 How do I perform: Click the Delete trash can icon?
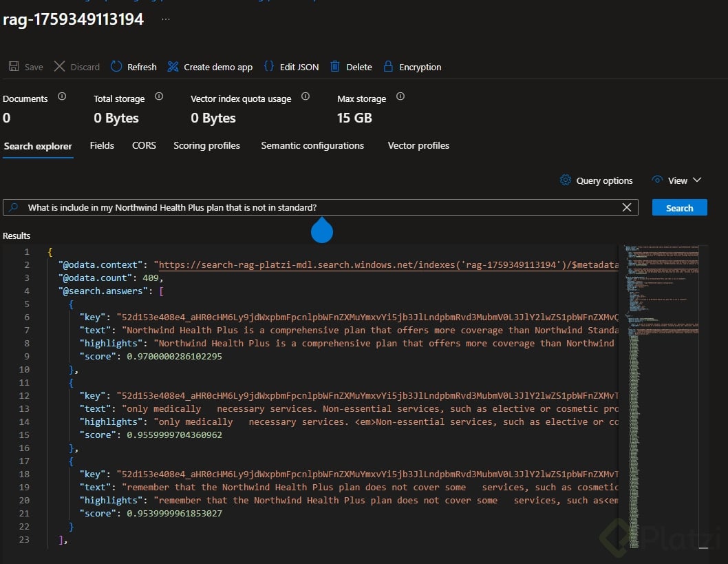[x=335, y=67]
